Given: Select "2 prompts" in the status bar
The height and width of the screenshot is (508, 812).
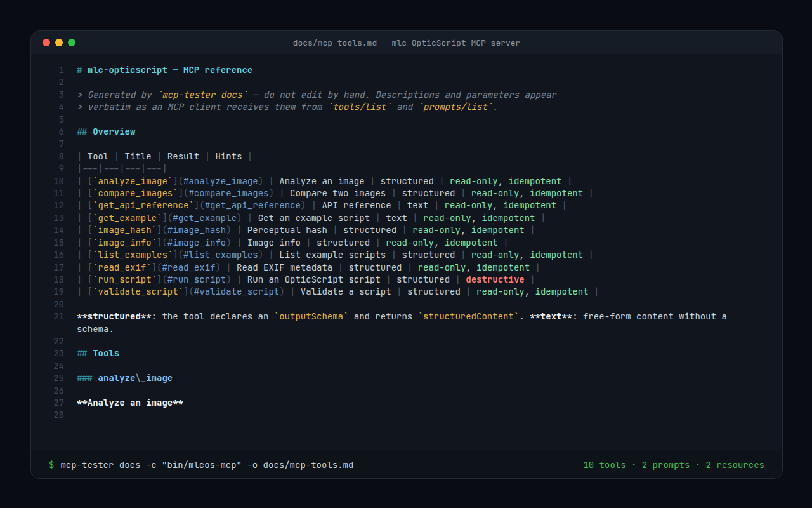Looking at the screenshot, I should click(665, 465).
